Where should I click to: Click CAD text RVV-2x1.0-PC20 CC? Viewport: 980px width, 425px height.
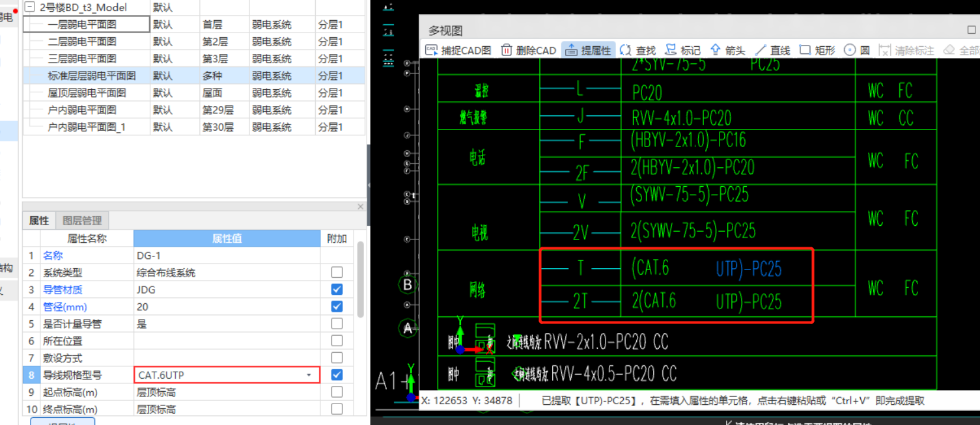[606, 342]
